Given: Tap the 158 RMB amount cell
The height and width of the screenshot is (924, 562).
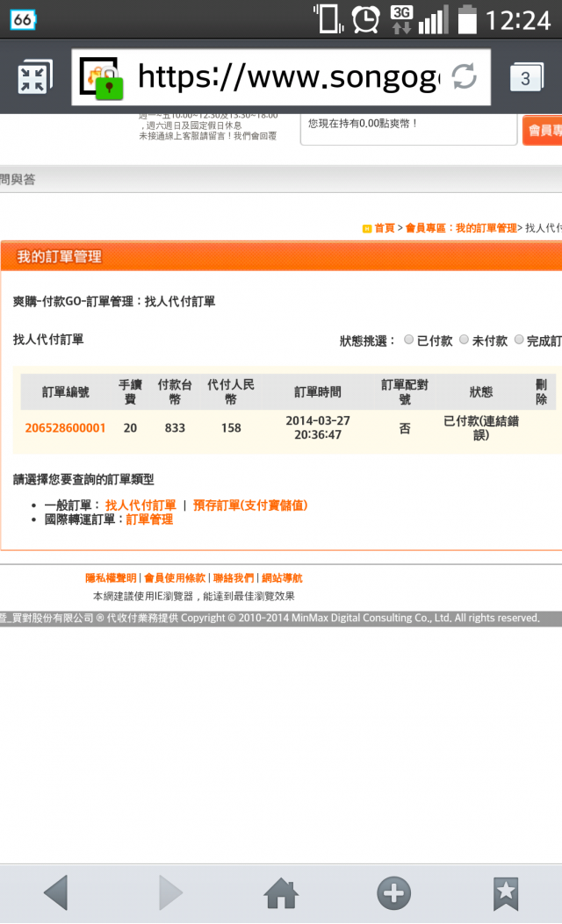Looking at the screenshot, I should 231,428.
